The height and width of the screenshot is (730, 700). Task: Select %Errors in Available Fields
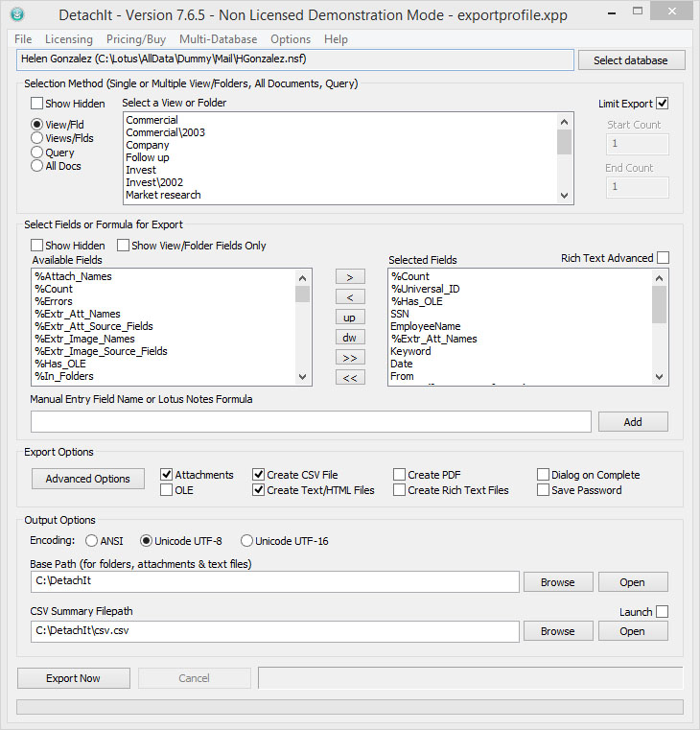[164, 301]
